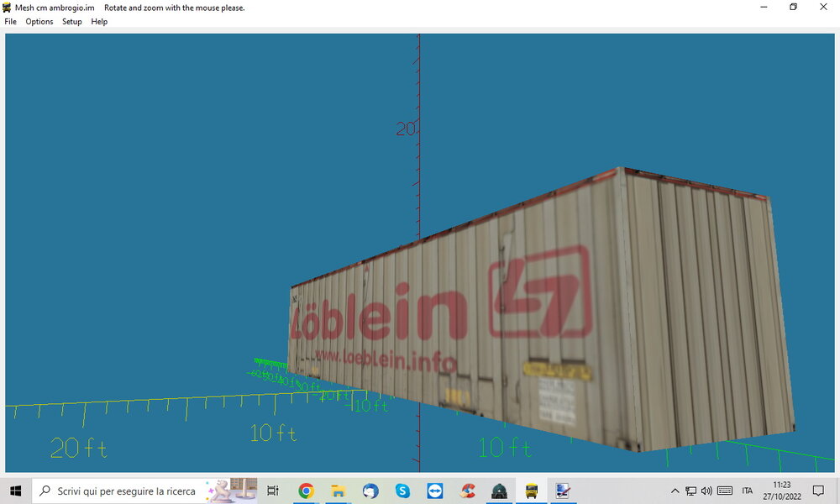
Task: Click the Windows Start button
Action: pyautogui.click(x=15, y=491)
